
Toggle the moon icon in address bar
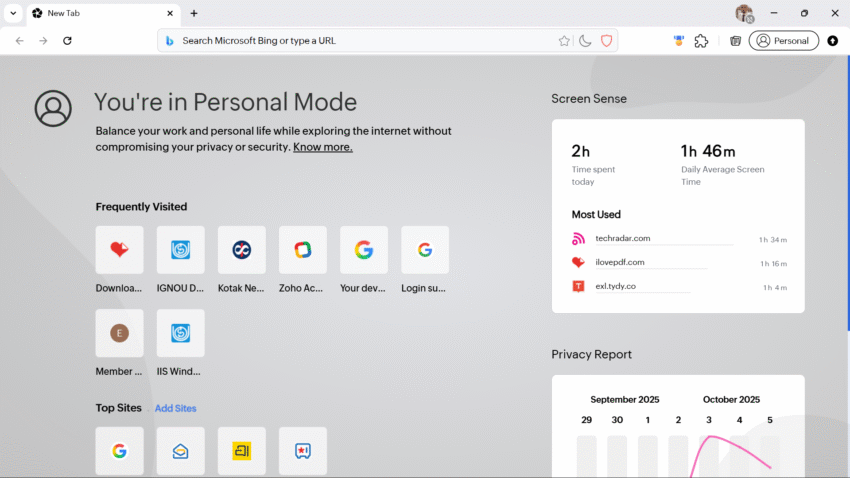tap(585, 41)
